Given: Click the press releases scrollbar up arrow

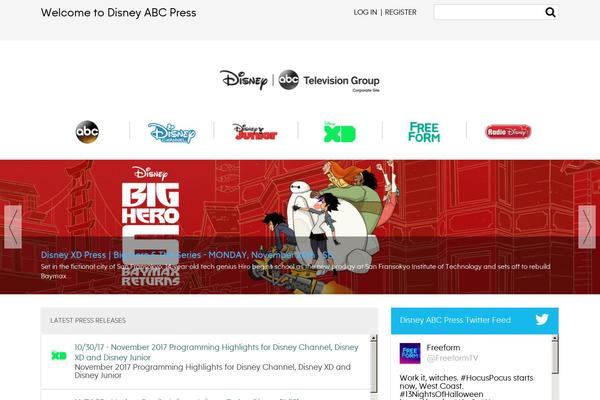Looking at the screenshot, I should 373,338.
